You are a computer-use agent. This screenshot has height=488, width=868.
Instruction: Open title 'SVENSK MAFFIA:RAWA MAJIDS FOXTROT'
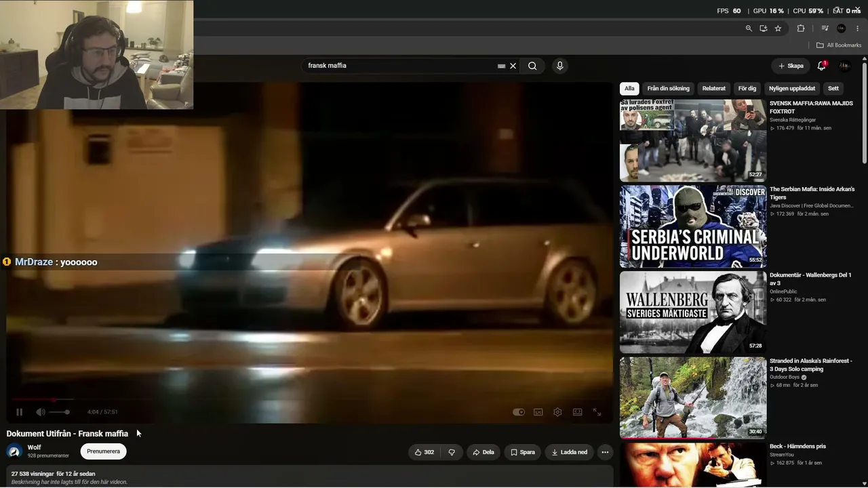[811, 107]
